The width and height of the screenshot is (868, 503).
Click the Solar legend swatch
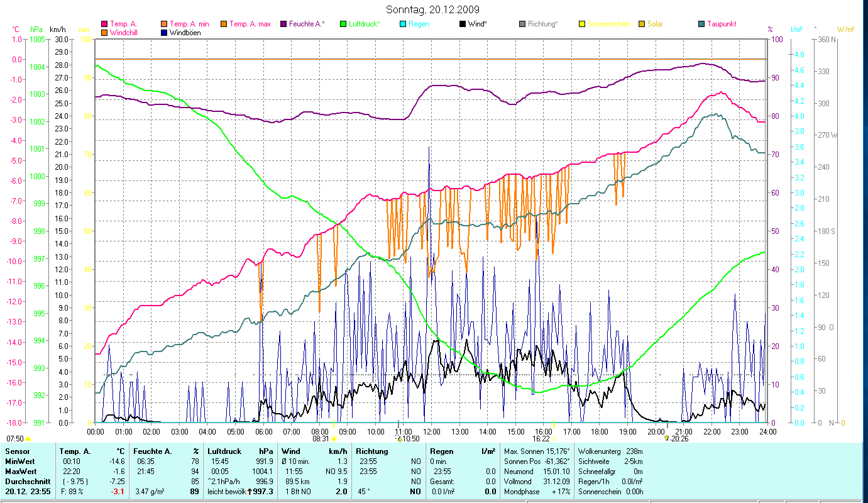pyautogui.click(x=642, y=25)
